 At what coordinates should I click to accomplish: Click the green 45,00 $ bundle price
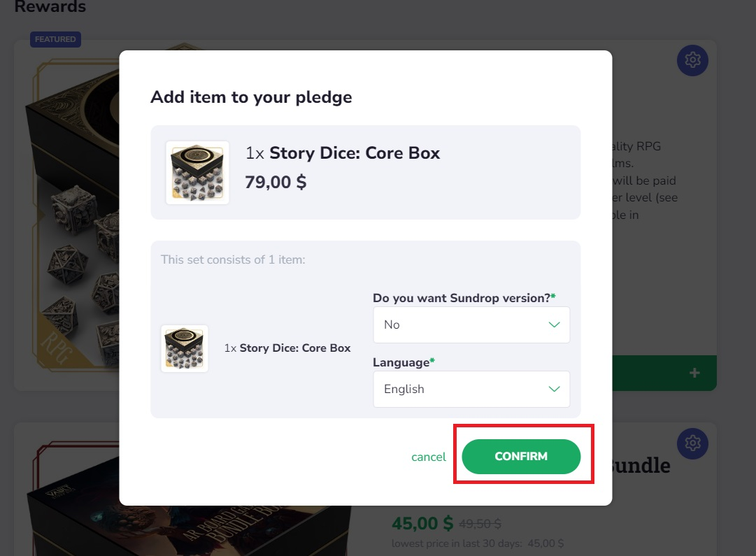pyautogui.click(x=422, y=523)
